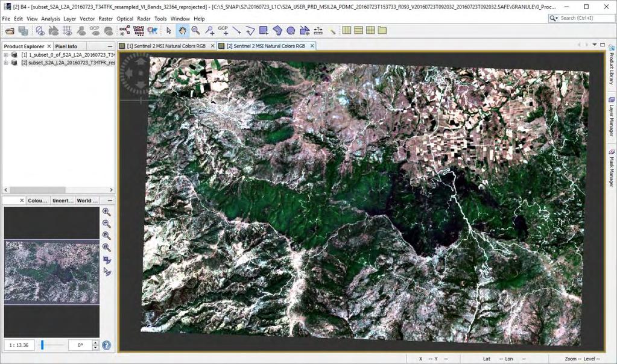Select product [2] subset_S2A_L2A in tree
The image size is (617, 364).
pyautogui.click(x=68, y=63)
